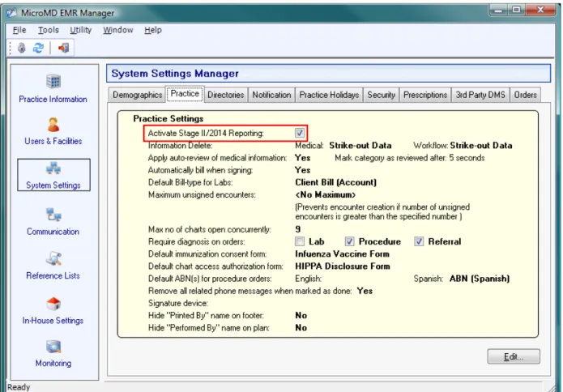Click the red exit toolbar icon

click(x=63, y=48)
